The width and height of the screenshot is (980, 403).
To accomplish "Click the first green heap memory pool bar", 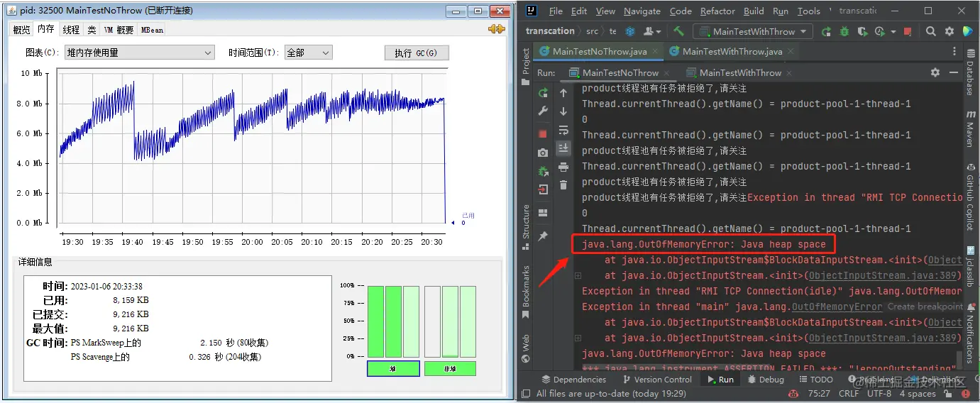I will [375, 321].
